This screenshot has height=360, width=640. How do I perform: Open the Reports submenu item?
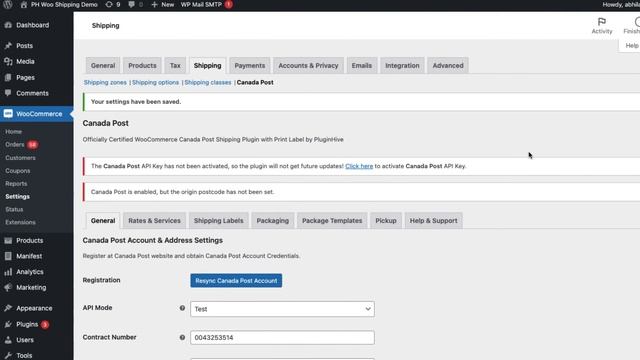(x=16, y=184)
